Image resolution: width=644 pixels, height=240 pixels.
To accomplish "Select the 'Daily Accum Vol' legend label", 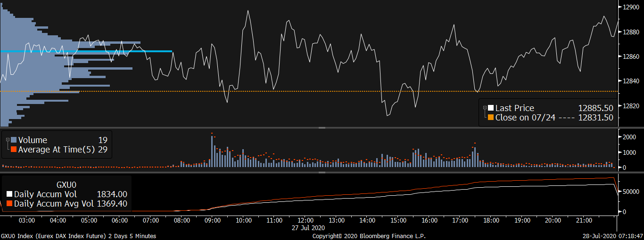I will click(x=45, y=194).
